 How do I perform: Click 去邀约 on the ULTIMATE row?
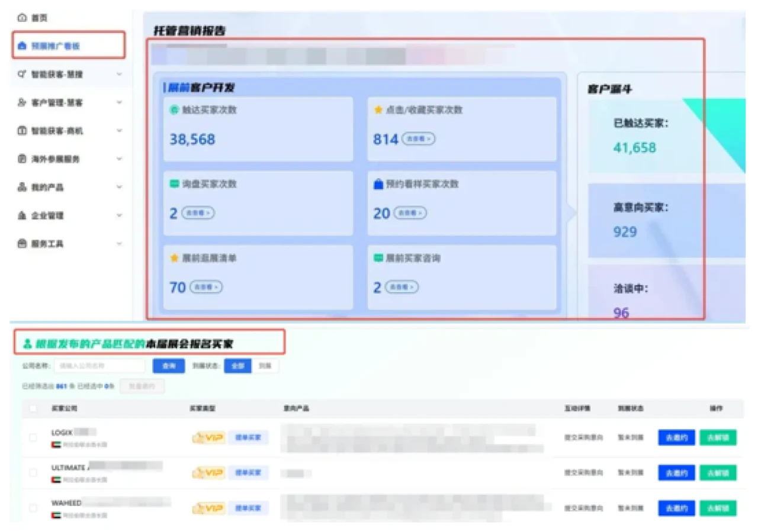click(x=675, y=472)
